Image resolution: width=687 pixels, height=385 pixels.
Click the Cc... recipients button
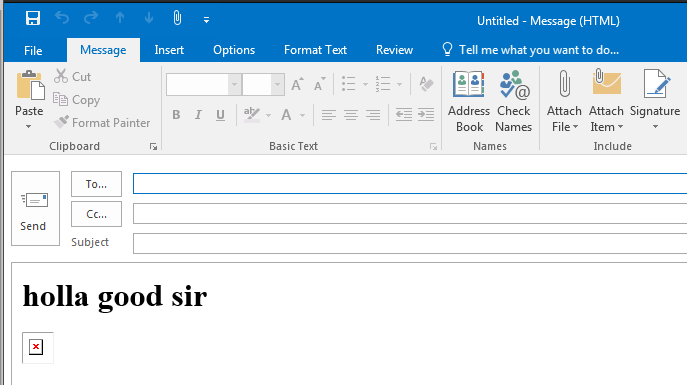coord(96,214)
